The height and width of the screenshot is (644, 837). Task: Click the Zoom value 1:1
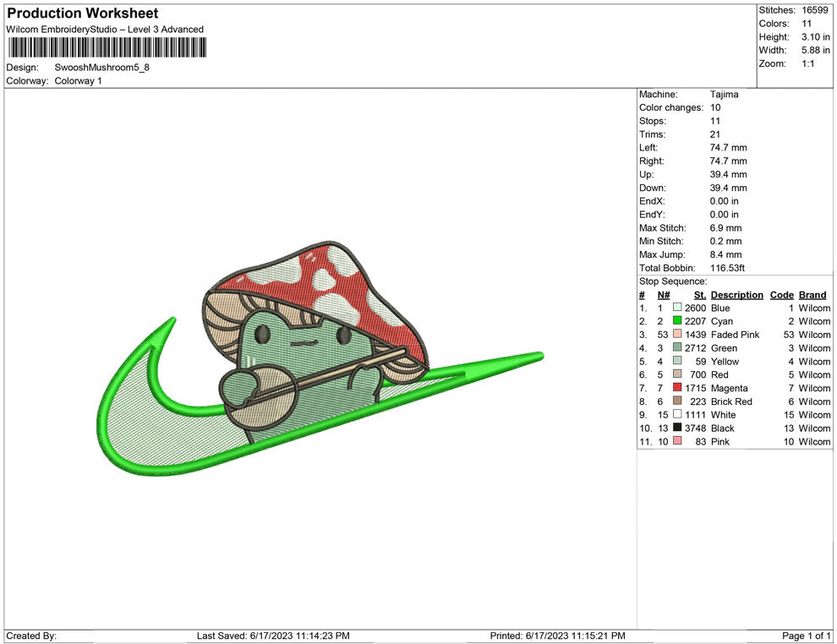[808, 63]
